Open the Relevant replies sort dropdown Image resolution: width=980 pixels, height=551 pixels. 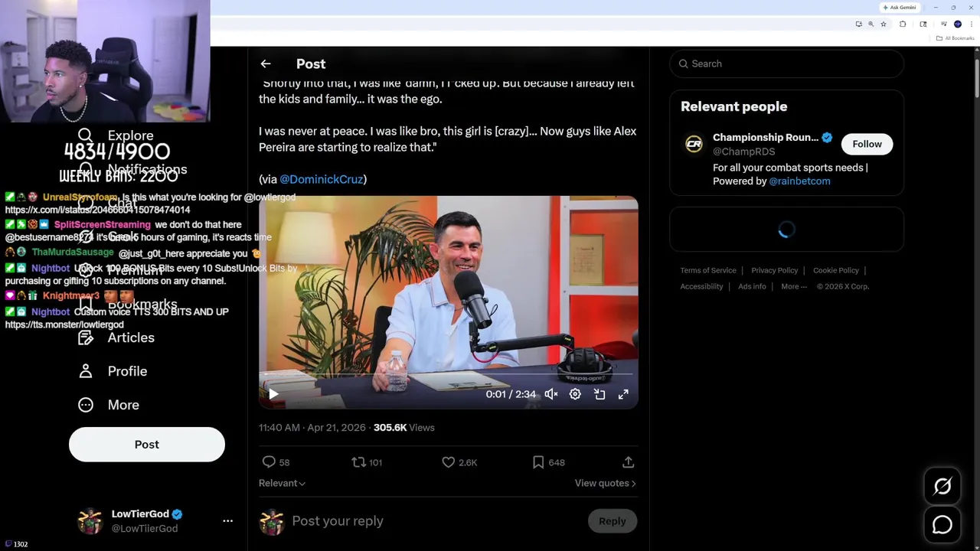tap(282, 483)
